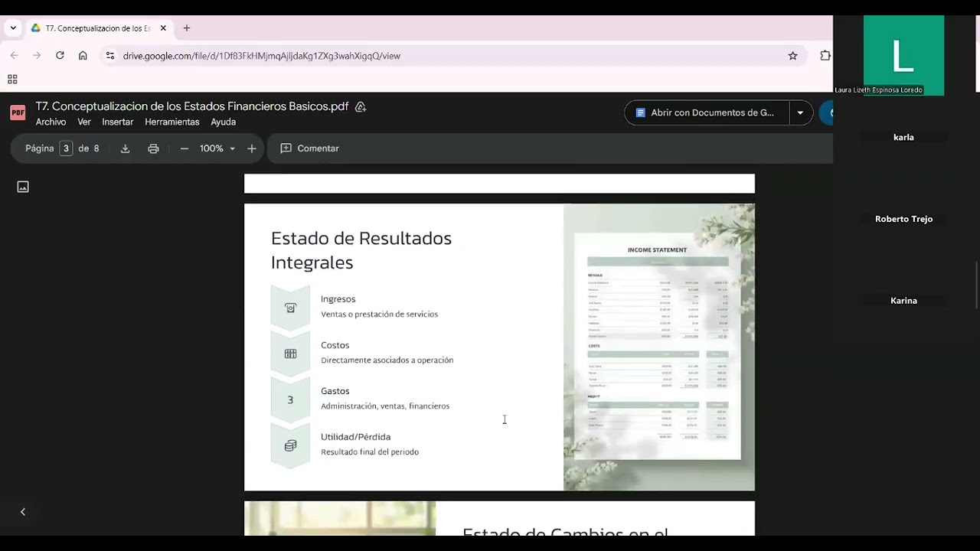Click the number 3 Gastos icon
The image size is (980, 551).
tap(290, 399)
